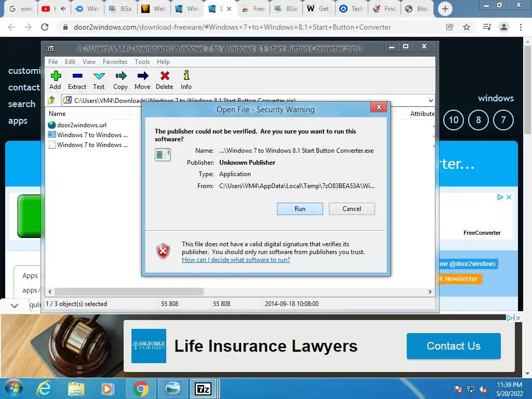The height and width of the screenshot is (399, 532).
Task: Click the horizontal scrollbar thumb in 7-Zip
Action: [129, 291]
